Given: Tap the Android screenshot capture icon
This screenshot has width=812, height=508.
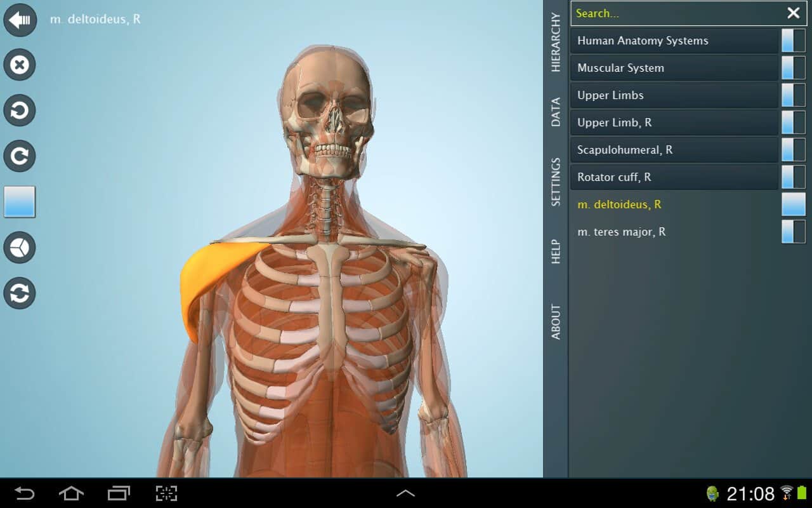Looking at the screenshot, I should [x=166, y=493].
